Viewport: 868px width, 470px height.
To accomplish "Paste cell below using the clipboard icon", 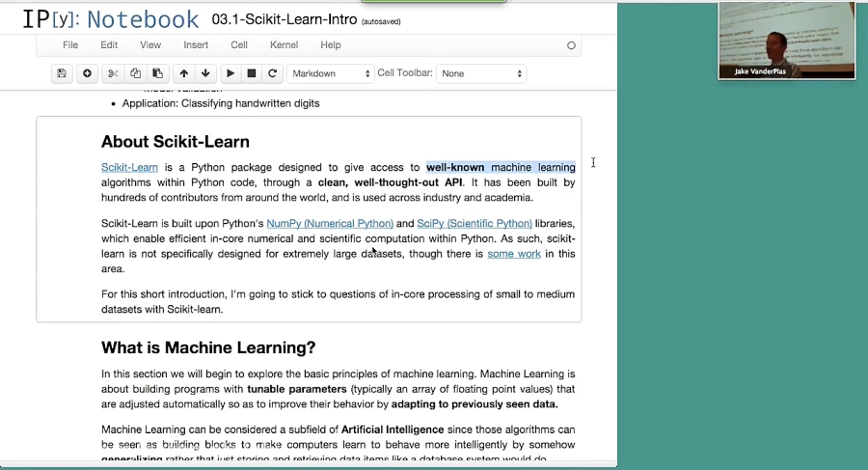I will pyautogui.click(x=157, y=73).
